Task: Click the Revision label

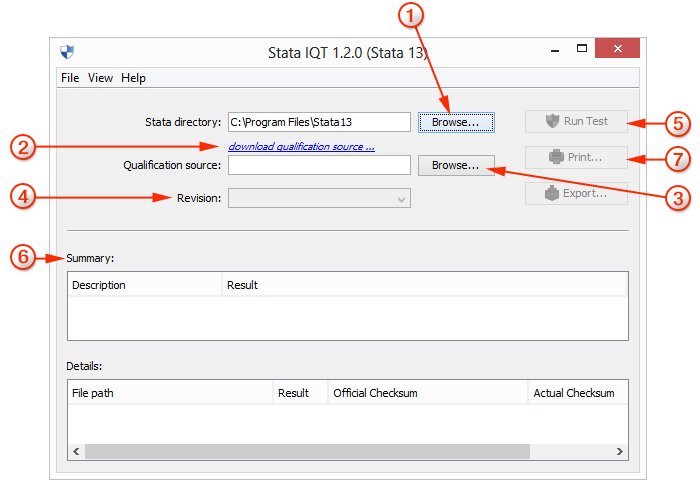Action: [199, 198]
